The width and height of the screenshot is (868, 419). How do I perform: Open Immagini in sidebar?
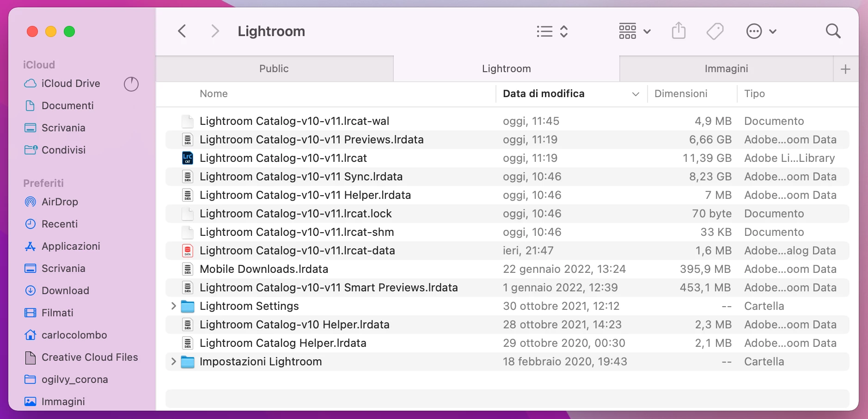(x=63, y=401)
